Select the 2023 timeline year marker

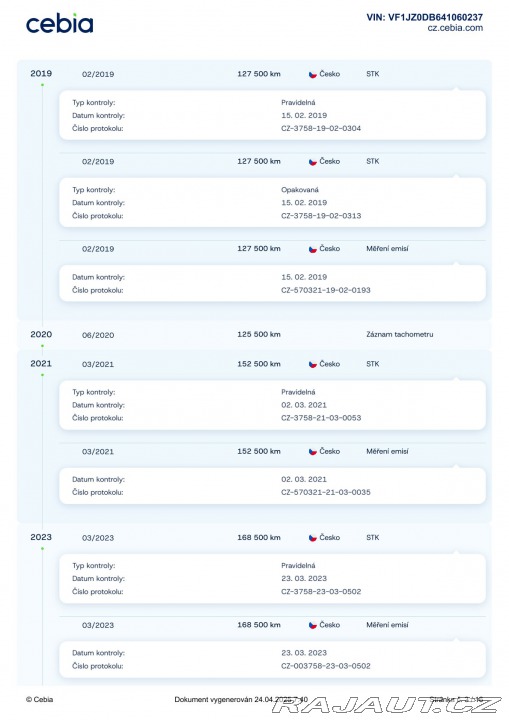tap(41, 537)
